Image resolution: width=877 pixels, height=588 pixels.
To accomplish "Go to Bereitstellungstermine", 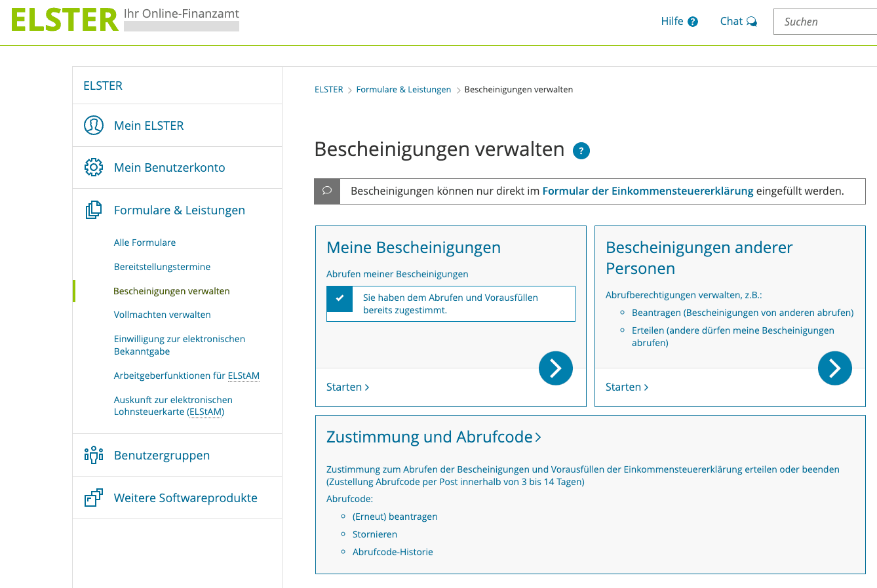I will click(x=163, y=267).
